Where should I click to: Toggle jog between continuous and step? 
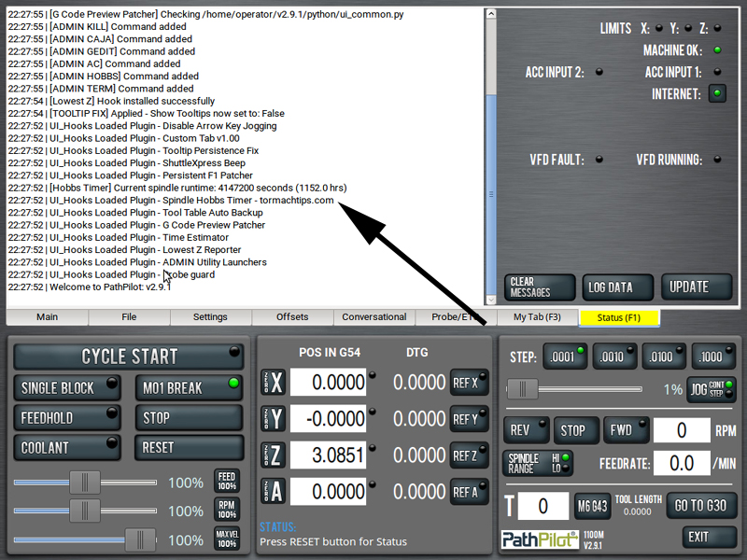712,389
